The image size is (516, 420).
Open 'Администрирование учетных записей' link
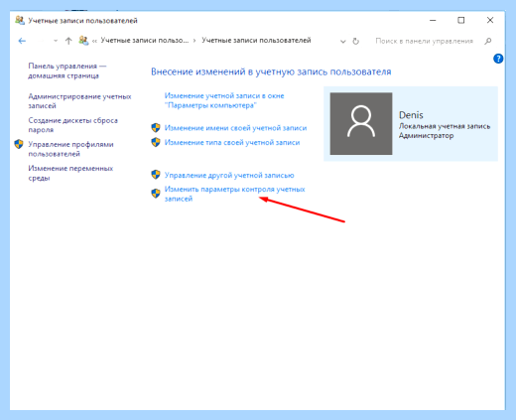click(x=79, y=101)
